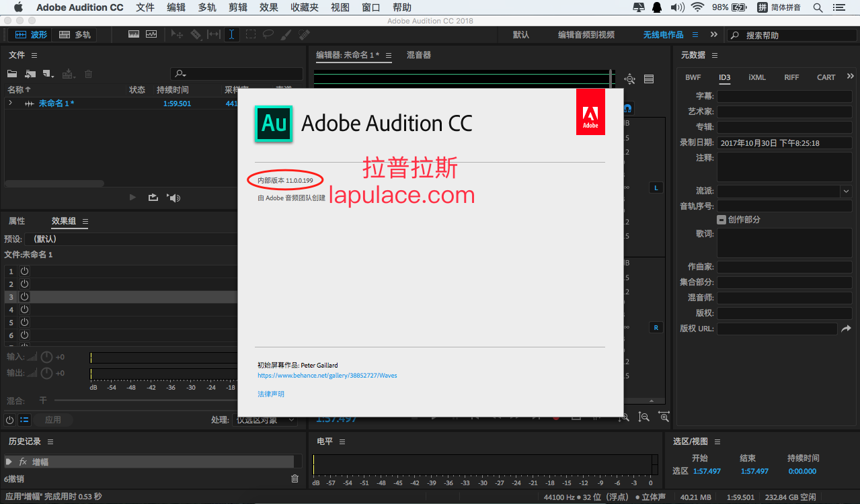Select the Marquee selection tool

pos(250,34)
